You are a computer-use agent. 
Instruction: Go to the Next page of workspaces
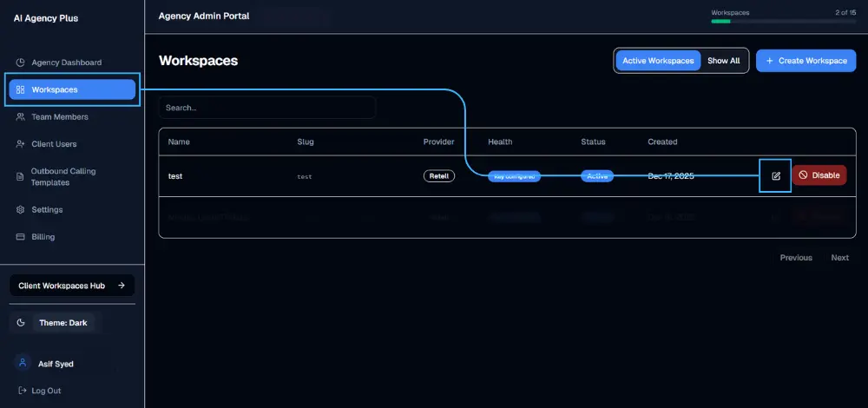pos(839,258)
